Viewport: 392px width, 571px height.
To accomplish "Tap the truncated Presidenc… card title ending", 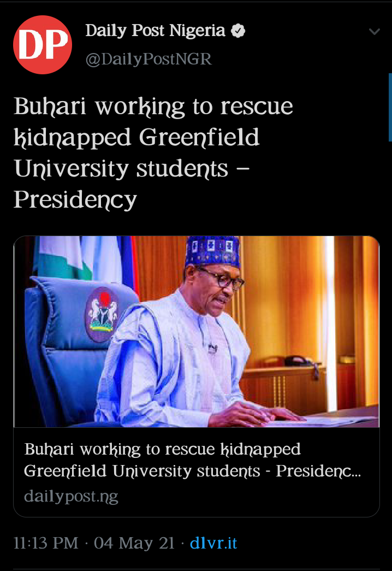I will point(318,471).
